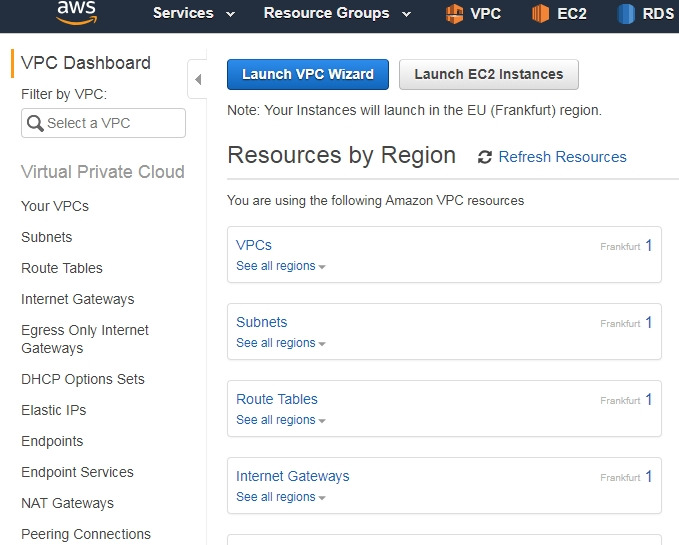Click Launch EC2 Instances button

coord(489,74)
